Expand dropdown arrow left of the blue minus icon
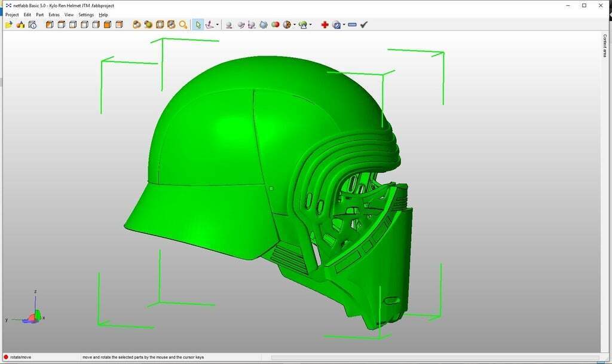 coord(344,25)
